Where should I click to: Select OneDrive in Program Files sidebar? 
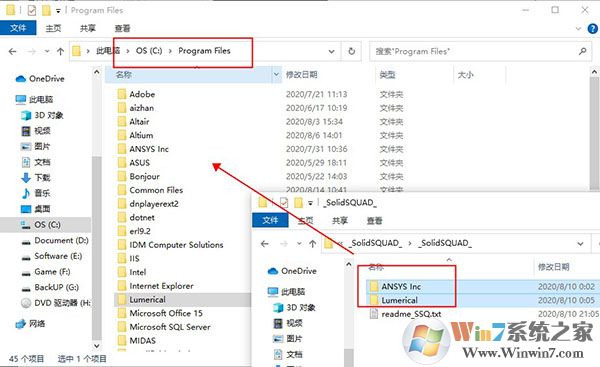[40, 79]
